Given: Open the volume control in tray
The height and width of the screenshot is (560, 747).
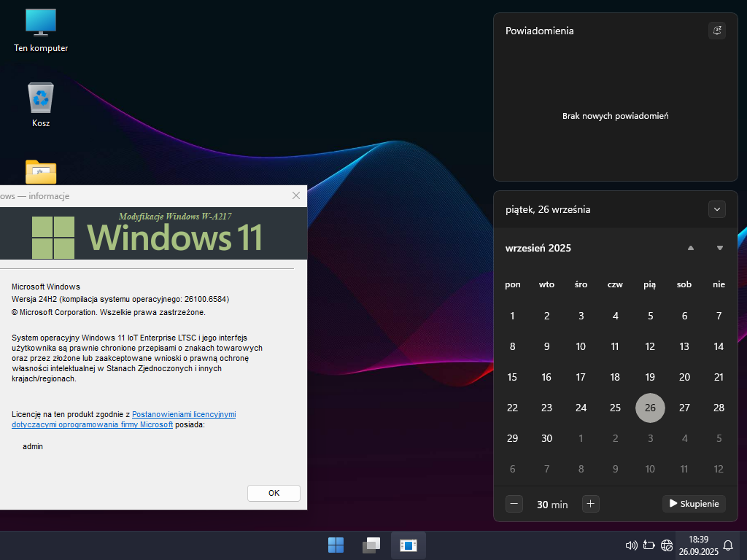Looking at the screenshot, I should click(632, 545).
